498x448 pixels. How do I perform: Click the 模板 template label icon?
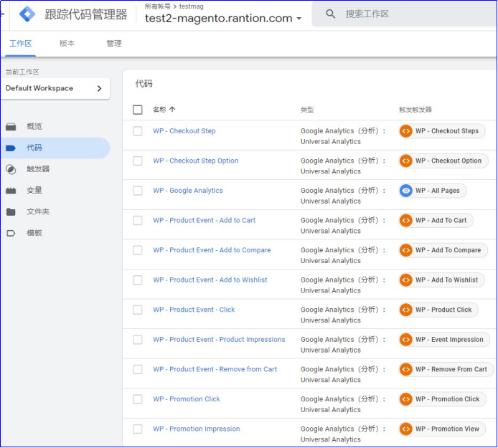pos(11,233)
